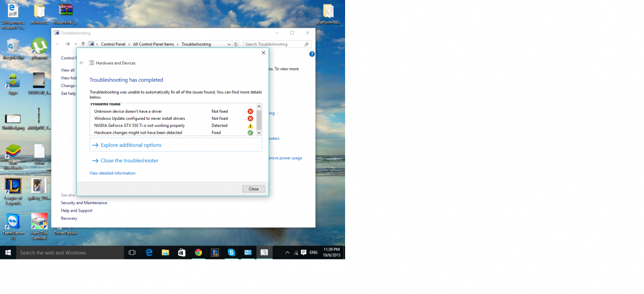The height and width of the screenshot is (294, 644).
Task: Click the network icon in system tray
Action: click(x=295, y=253)
